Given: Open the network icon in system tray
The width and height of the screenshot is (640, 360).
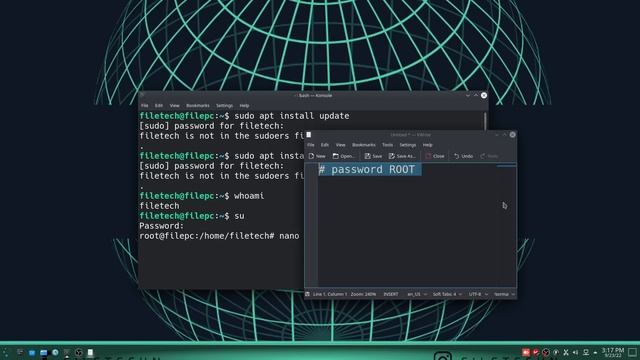Looking at the screenshot, I should pos(586,352).
